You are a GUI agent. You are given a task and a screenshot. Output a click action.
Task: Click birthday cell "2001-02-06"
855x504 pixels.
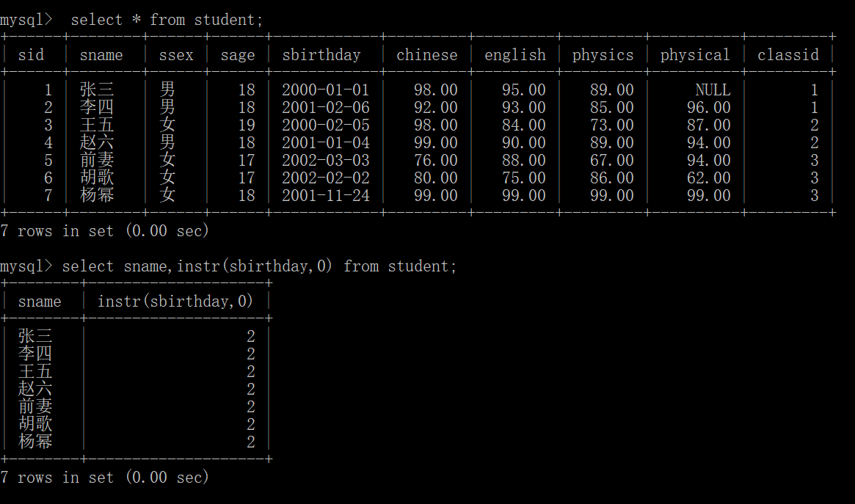(x=326, y=107)
